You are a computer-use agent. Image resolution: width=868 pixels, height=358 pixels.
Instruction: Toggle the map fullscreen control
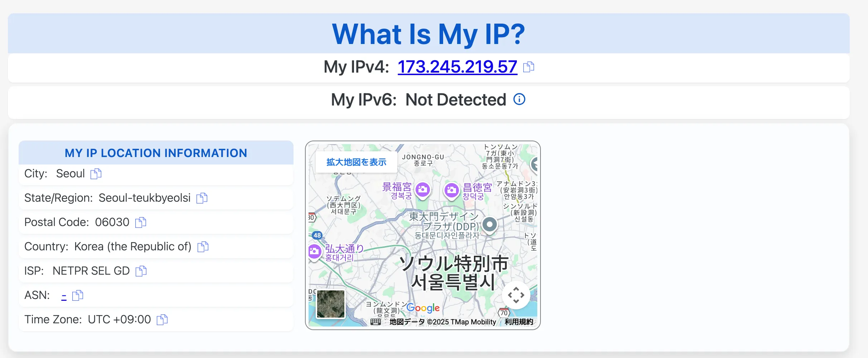coord(516,295)
